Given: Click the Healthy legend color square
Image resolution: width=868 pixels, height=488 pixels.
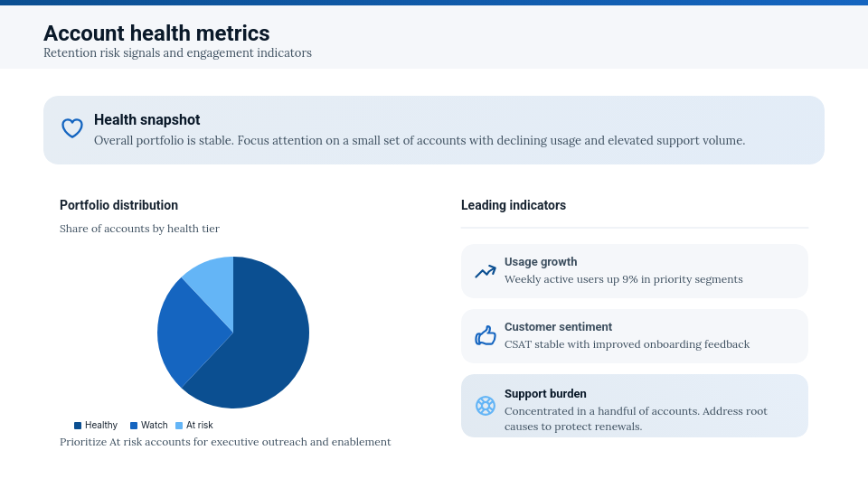Looking at the screenshot, I should tap(78, 426).
